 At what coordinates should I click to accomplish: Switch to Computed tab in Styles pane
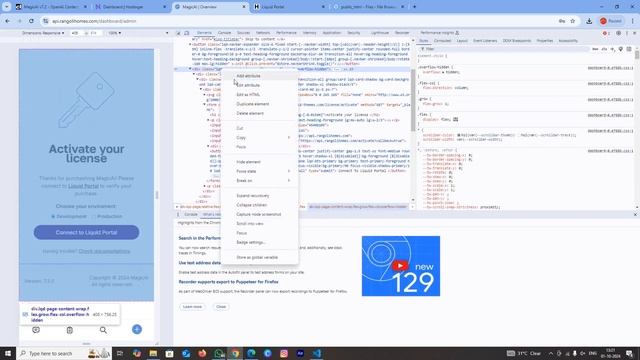pos(442,41)
